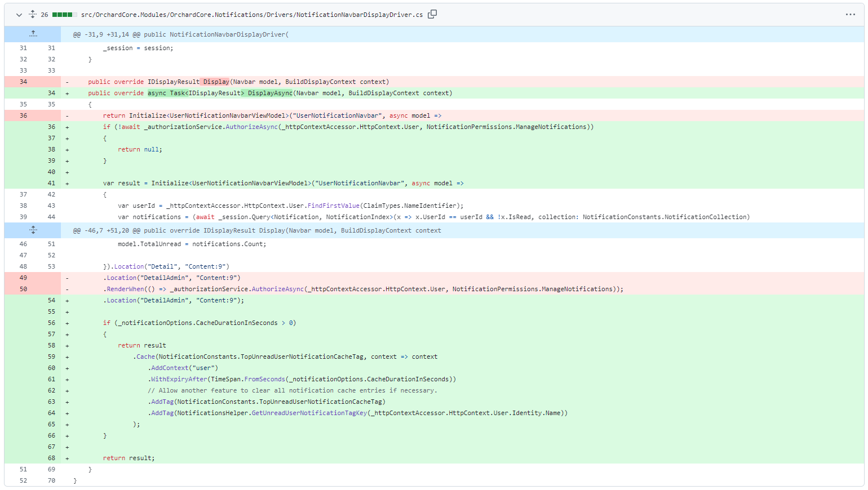This screenshot has width=868, height=490.
Task: Click line number 64 beside GetUnreadUserNotificationTagKey
Action: (51, 413)
